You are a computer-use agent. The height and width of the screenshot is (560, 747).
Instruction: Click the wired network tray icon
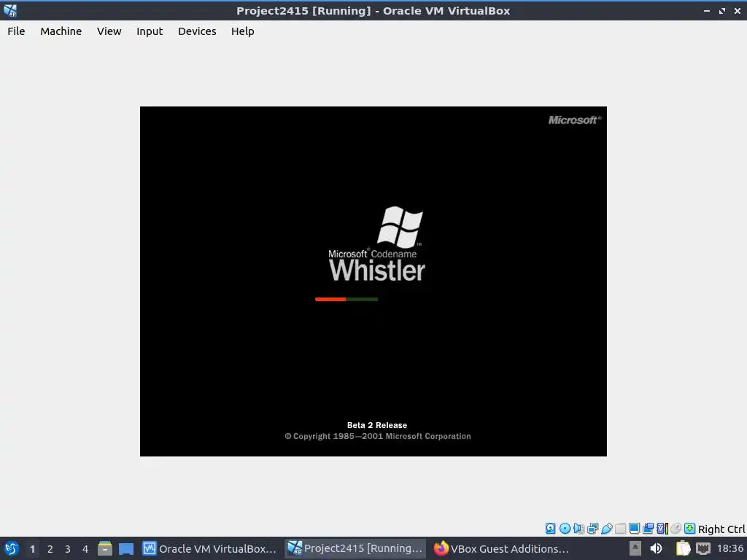[x=703, y=548]
